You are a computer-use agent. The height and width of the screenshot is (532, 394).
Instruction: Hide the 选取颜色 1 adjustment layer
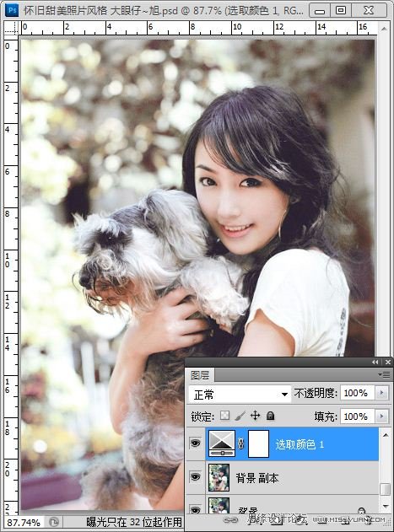(x=195, y=443)
